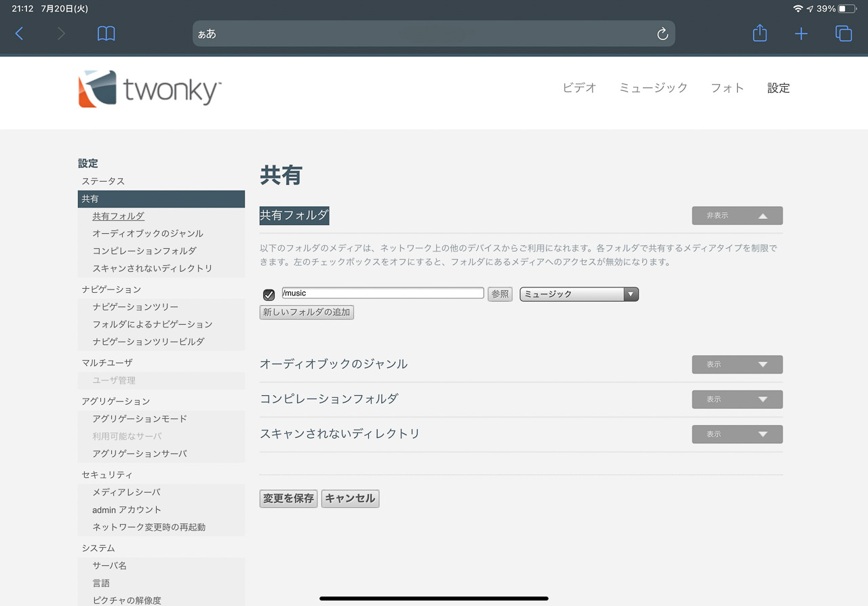The height and width of the screenshot is (606, 868).
Task: Select ステータス in the sidebar
Action: pyautogui.click(x=103, y=182)
